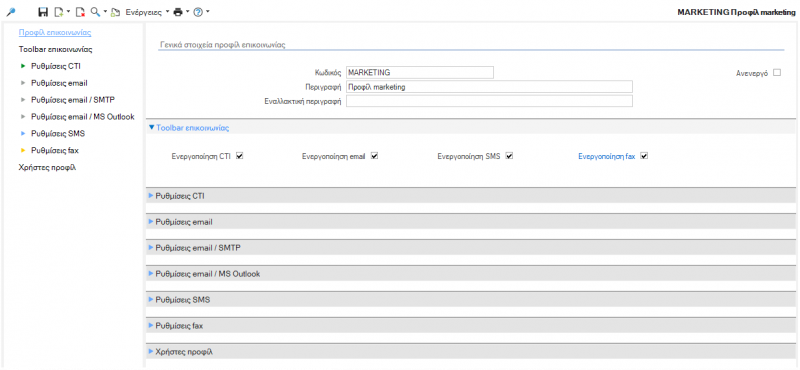Click the help question mark icon

(198, 12)
